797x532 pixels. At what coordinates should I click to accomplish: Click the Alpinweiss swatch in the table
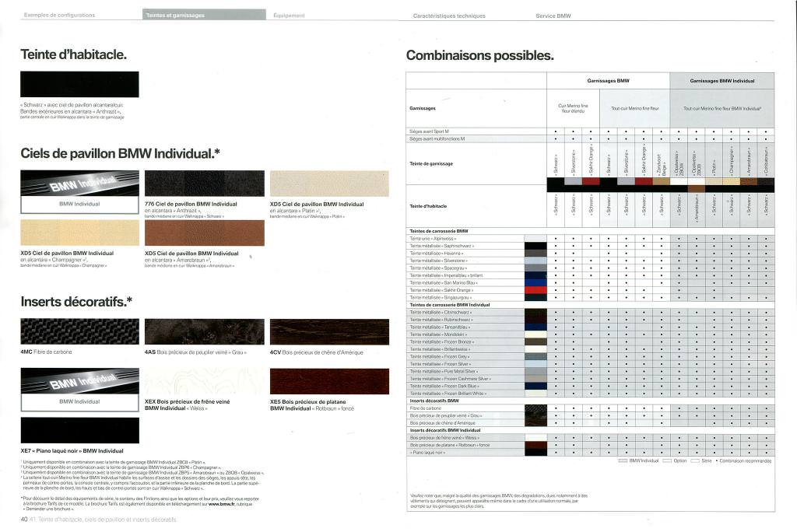(535, 238)
